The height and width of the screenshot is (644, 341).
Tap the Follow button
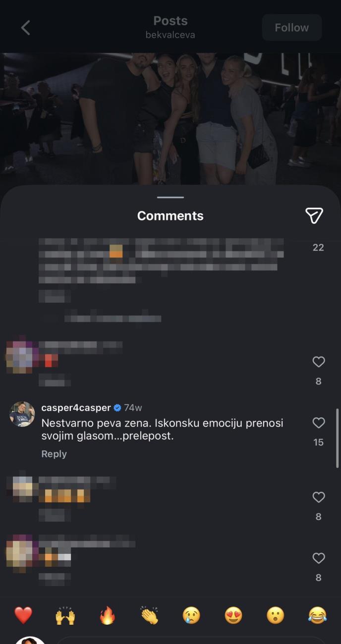pyautogui.click(x=292, y=28)
